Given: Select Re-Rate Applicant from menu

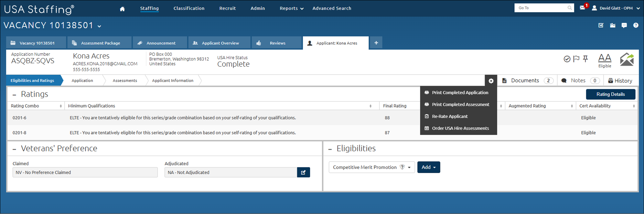Looking at the screenshot, I should (x=450, y=116).
